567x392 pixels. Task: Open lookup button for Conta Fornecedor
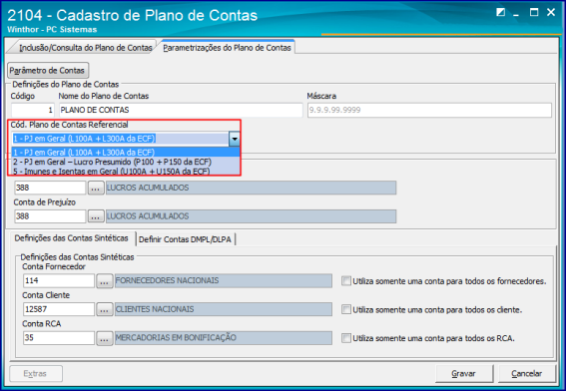(x=105, y=281)
